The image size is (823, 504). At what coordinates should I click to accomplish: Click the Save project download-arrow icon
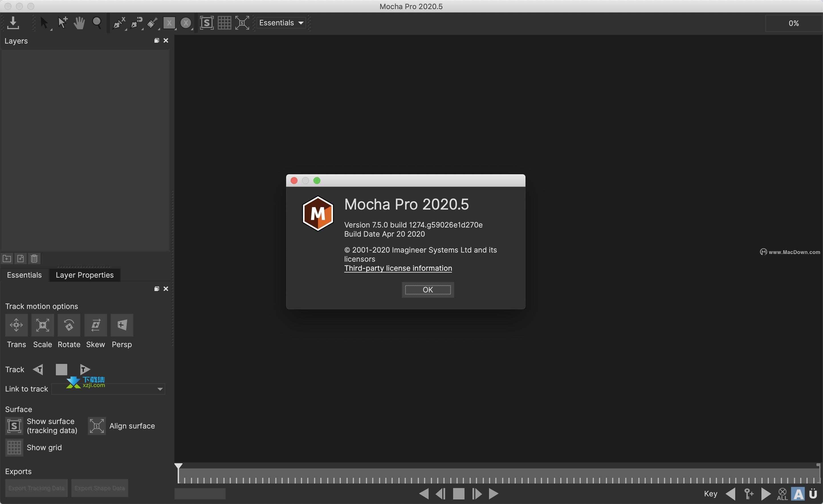pos(13,23)
